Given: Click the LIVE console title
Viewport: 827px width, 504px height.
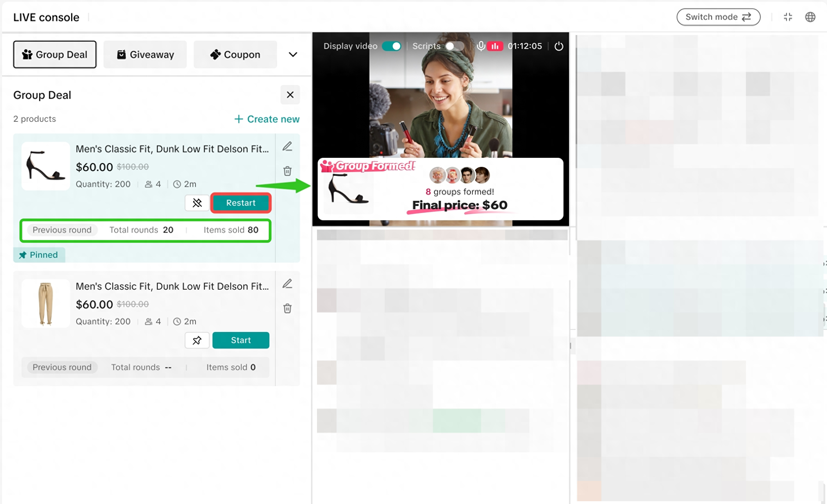Looking at the screenshot, I should tap(46, 17).
